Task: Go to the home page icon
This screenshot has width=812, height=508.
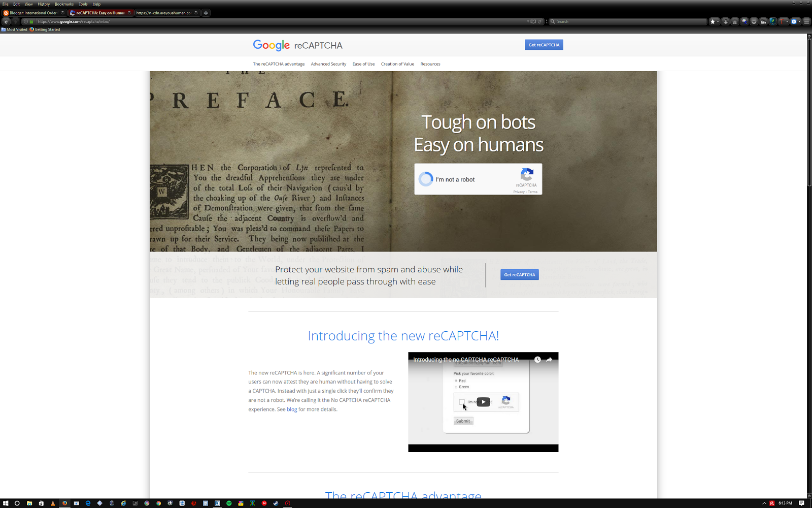Action: (735, 21)
